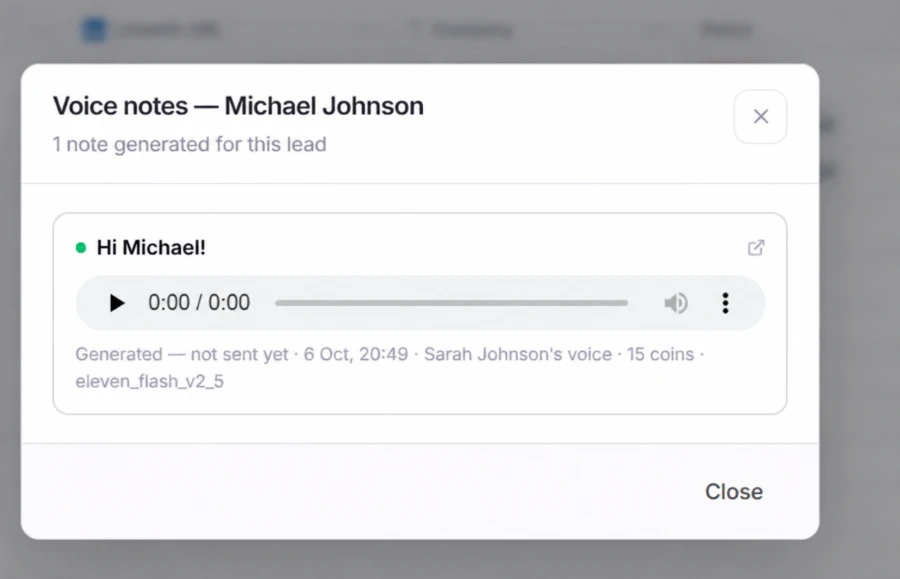Viewport: 900px width, 579px height.
Task: Click 'Voice notes — Michael Johnson' heading
Action: tap(238, 106)
